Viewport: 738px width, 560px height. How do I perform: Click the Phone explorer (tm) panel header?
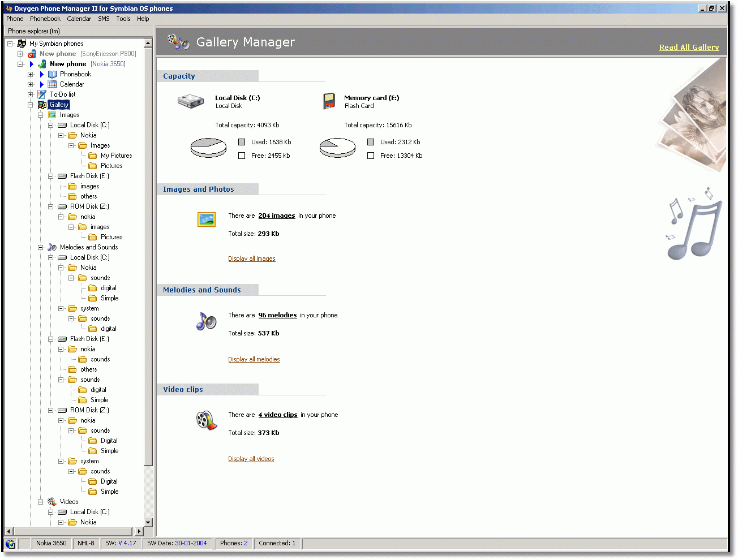click(78, 31)
